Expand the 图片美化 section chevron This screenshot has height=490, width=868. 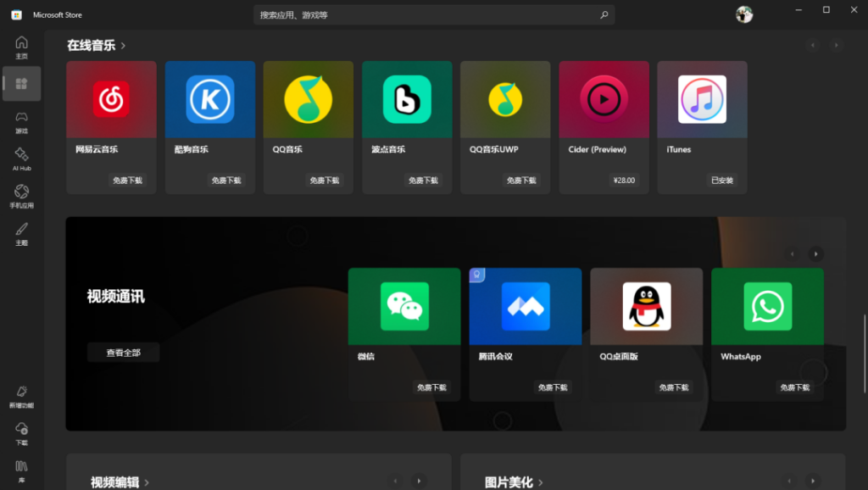click(x=541, y=483)
